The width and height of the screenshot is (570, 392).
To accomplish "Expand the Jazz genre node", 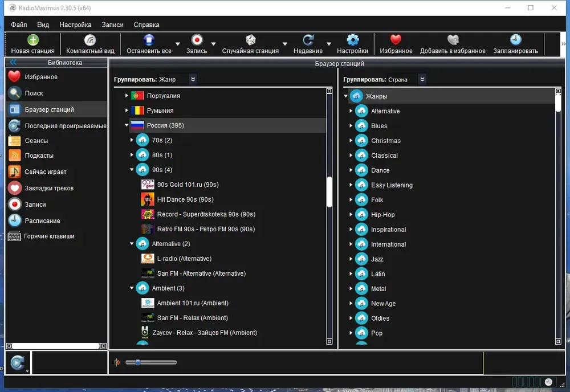I will click(351, 259).
